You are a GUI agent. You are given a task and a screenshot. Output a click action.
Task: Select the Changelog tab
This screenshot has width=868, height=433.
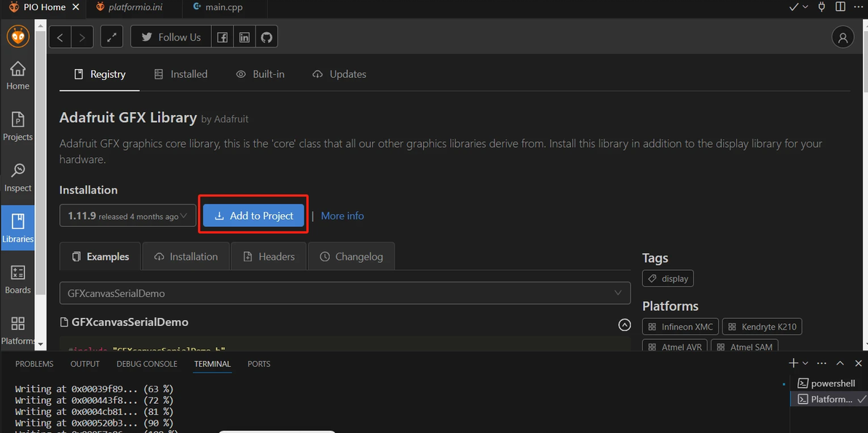[x=351, y=257]
